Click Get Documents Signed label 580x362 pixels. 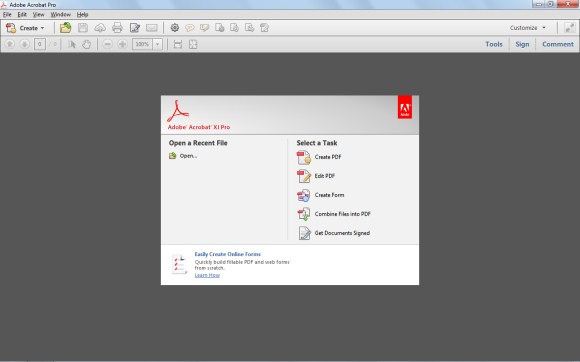(x=342, y=233)
